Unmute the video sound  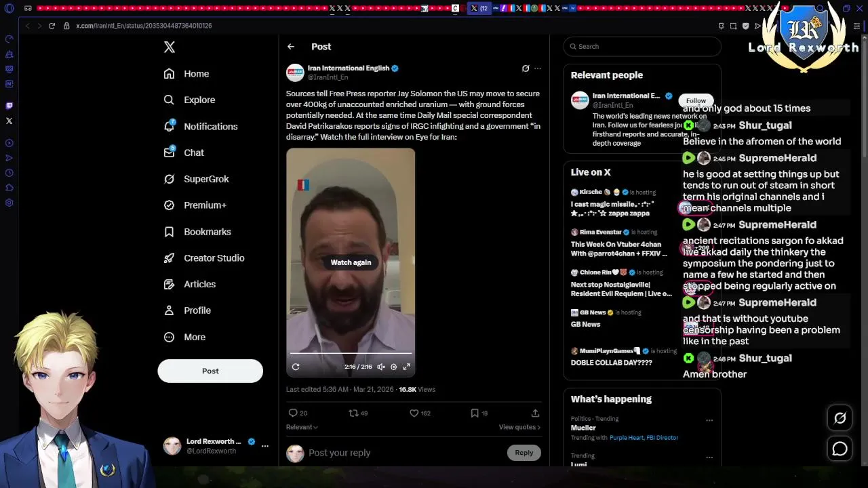381,367
